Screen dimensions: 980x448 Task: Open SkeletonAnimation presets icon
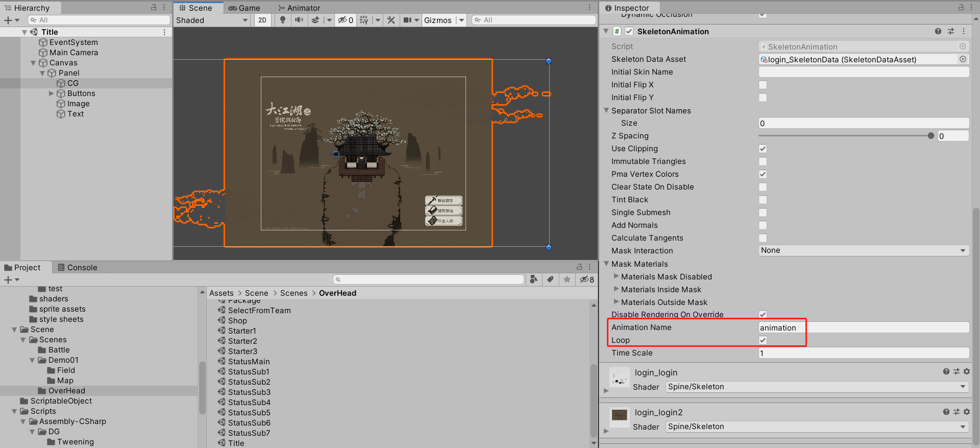coord(951,31)
